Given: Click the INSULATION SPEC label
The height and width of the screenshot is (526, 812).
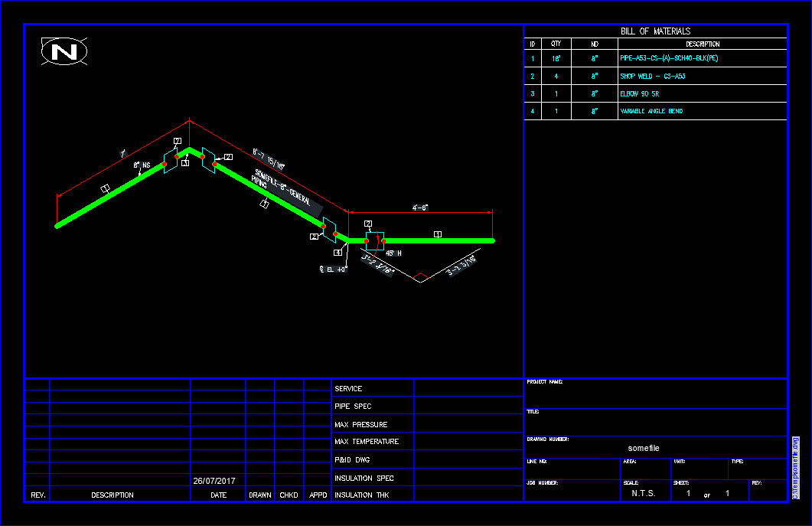Looking at the screenshot, I should pyautogui.click(x=364, y=479).
